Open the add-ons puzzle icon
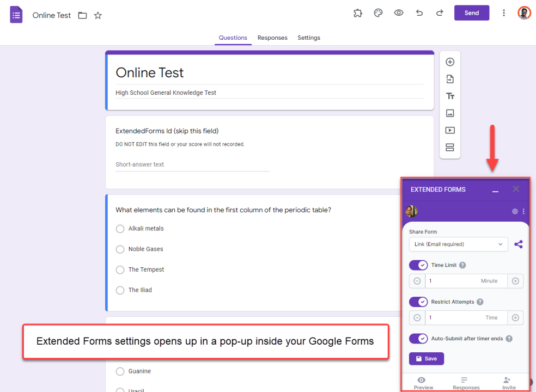The height and width of the screenshot is (392, 536). point(358,13)
